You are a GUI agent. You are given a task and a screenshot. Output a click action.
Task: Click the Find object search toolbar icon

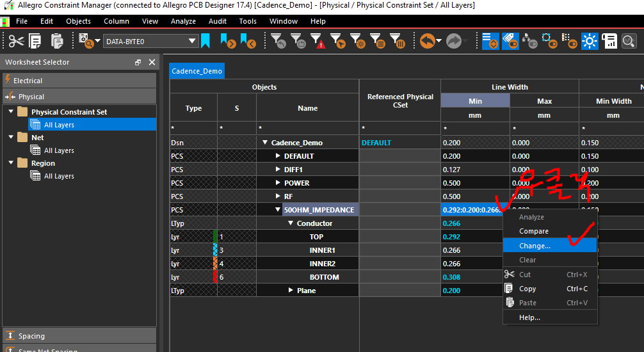pos(86,41)
